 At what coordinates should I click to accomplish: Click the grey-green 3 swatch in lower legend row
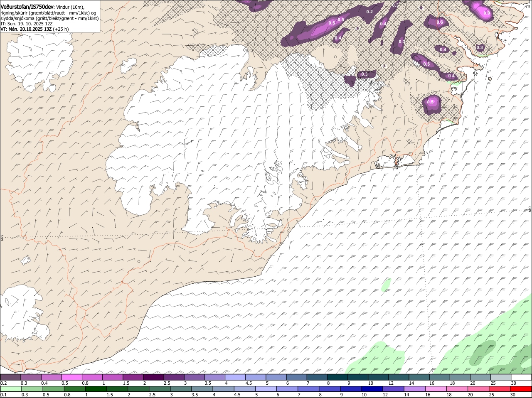pyautogui.click(x=181, y=389)
